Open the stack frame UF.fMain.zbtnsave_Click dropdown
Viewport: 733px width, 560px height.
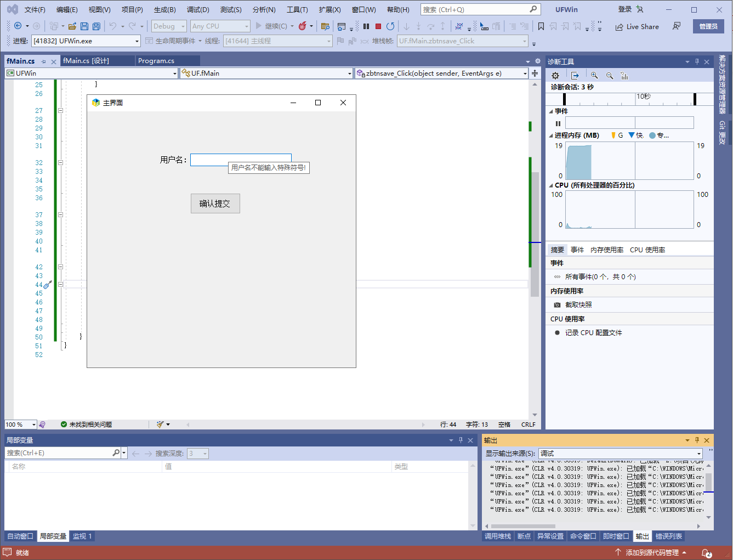463,41
